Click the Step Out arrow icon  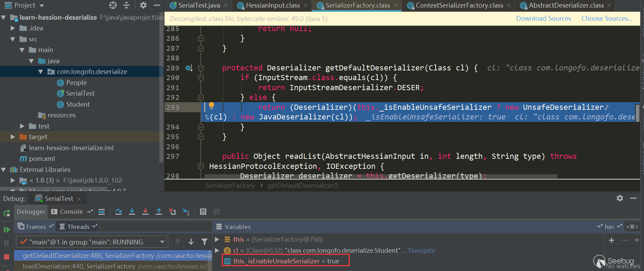point(159,212)
